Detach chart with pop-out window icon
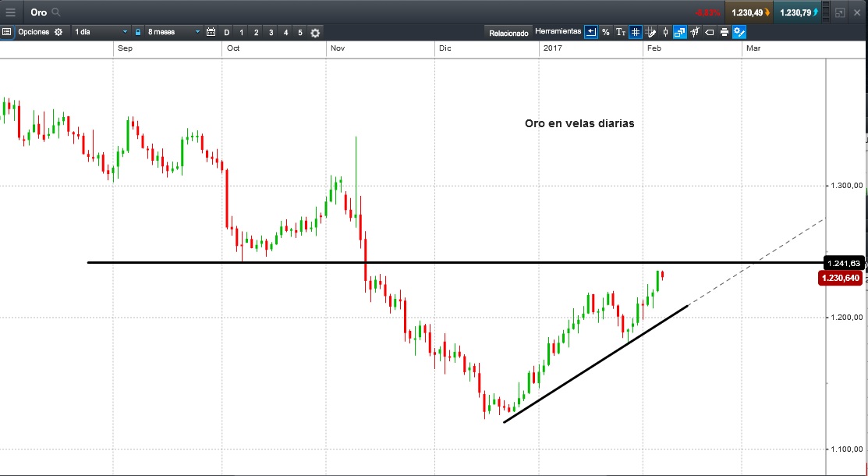868x476 pixels. (x=840, y=12)
